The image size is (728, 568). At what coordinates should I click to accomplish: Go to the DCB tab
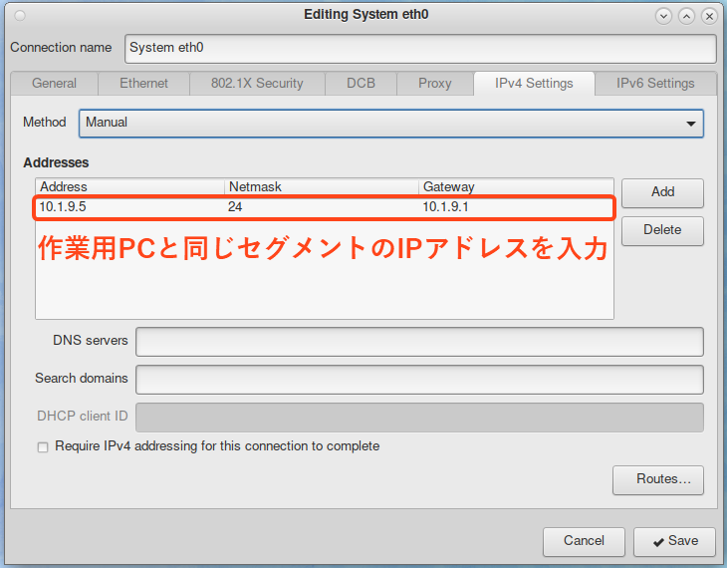[361, 84]
